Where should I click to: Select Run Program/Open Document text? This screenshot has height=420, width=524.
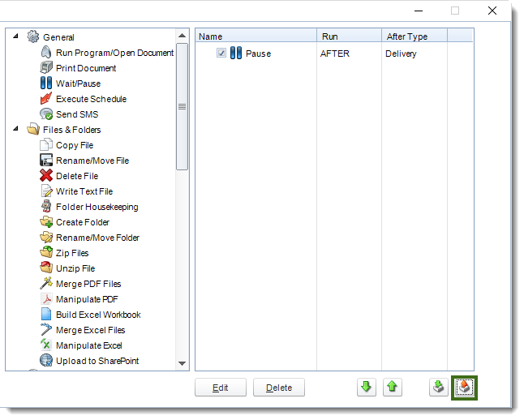click(114, 53)
